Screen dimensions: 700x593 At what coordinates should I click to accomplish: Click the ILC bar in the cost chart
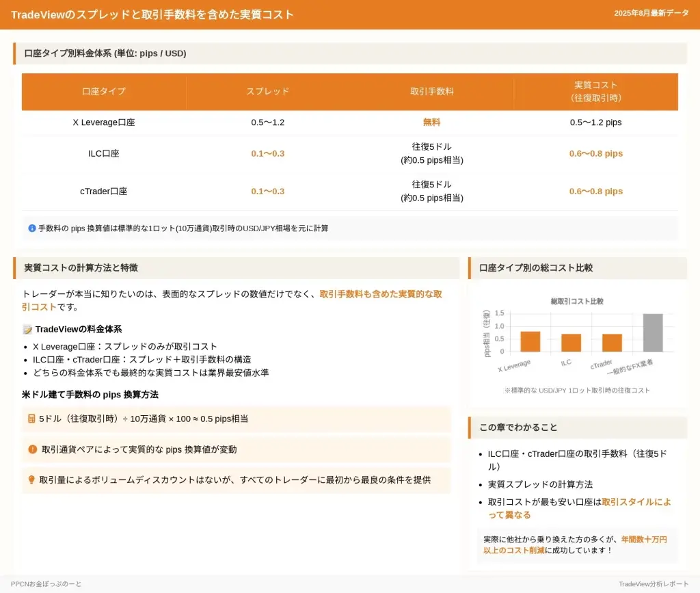click(x=571, y=343)
